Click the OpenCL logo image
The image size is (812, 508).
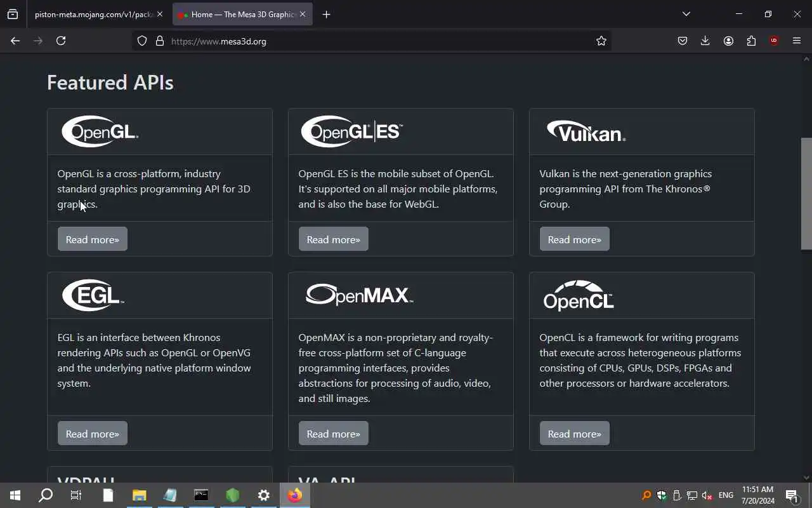tap(579, 295)
